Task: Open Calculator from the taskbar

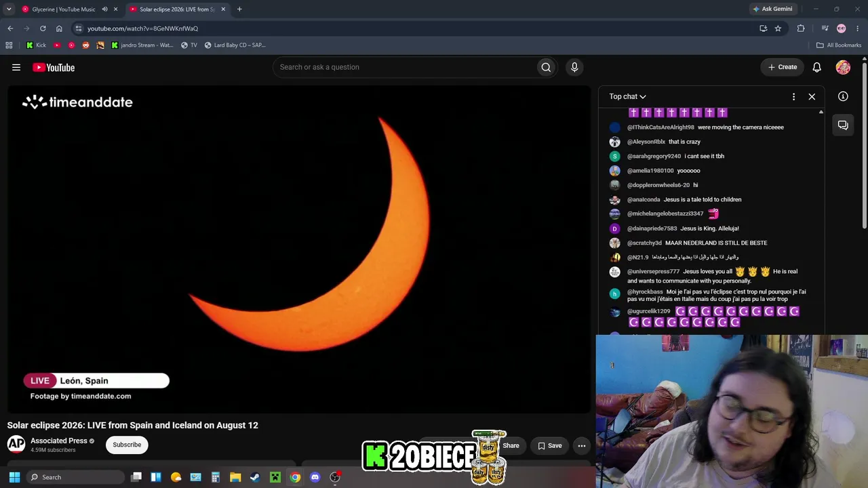Action: tap(216, 477)
